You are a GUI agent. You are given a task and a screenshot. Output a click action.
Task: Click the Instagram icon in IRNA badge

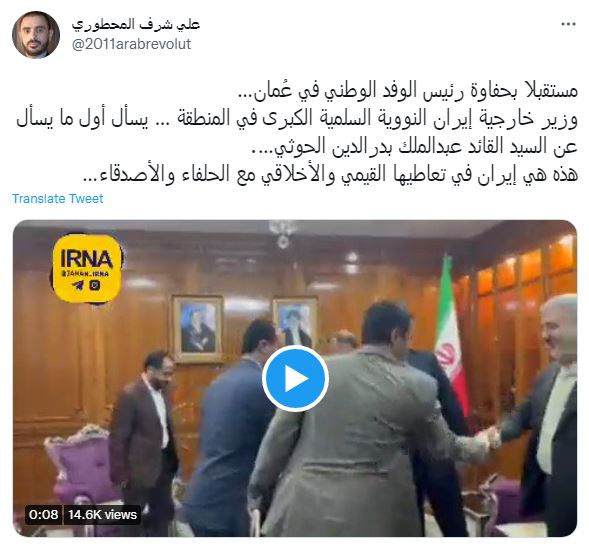pyautogui.click(x=95, y=286)
